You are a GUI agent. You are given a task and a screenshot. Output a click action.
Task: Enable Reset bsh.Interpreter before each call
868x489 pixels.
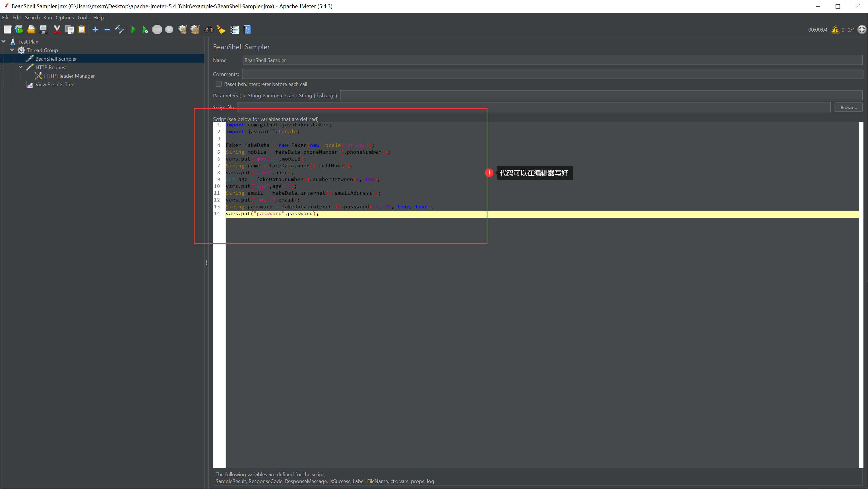[x=219, y=84]
